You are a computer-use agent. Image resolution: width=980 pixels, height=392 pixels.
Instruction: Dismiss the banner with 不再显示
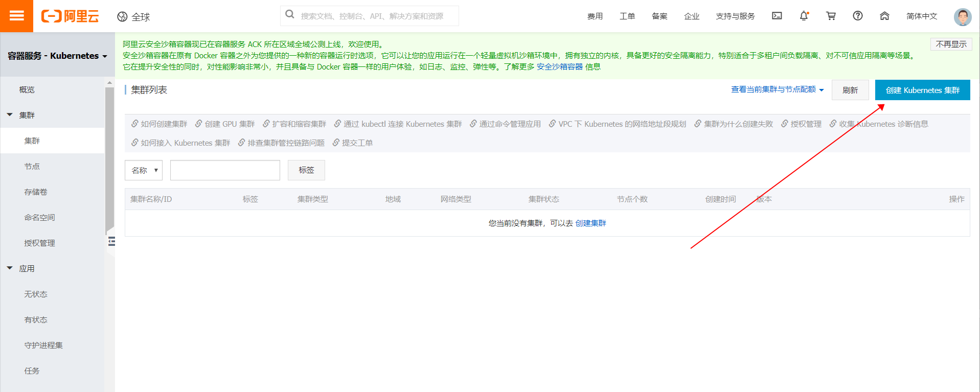pos(951,44)
